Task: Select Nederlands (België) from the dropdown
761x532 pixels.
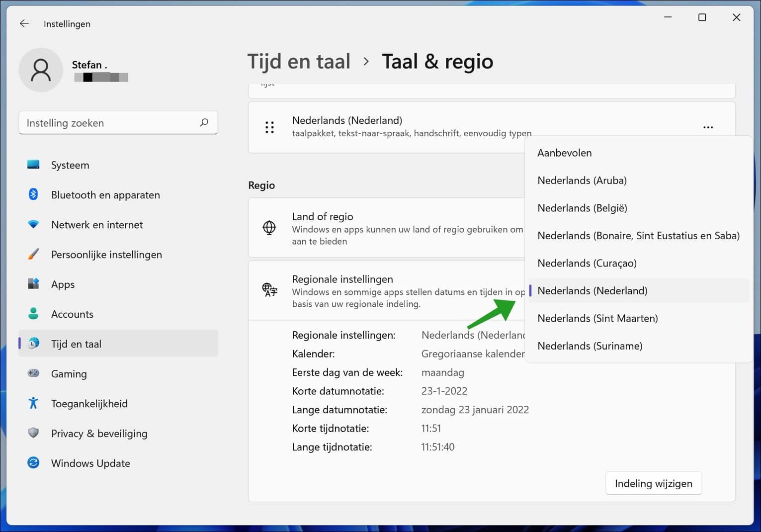Action: point(582,208)
